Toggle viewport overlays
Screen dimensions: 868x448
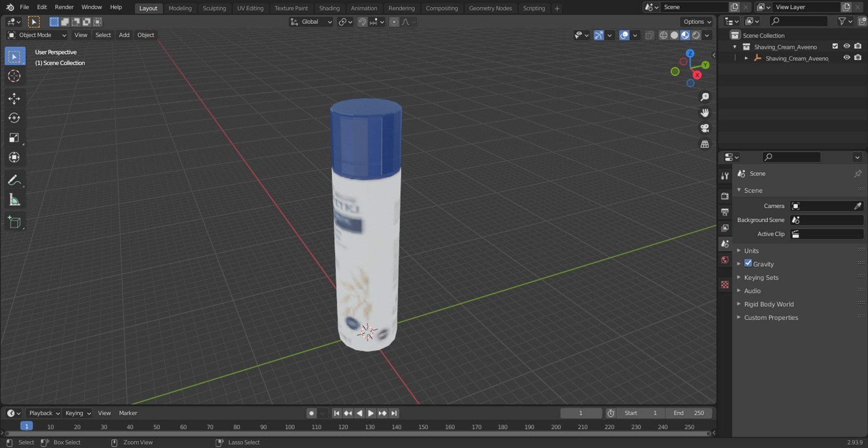coord(624,35)
